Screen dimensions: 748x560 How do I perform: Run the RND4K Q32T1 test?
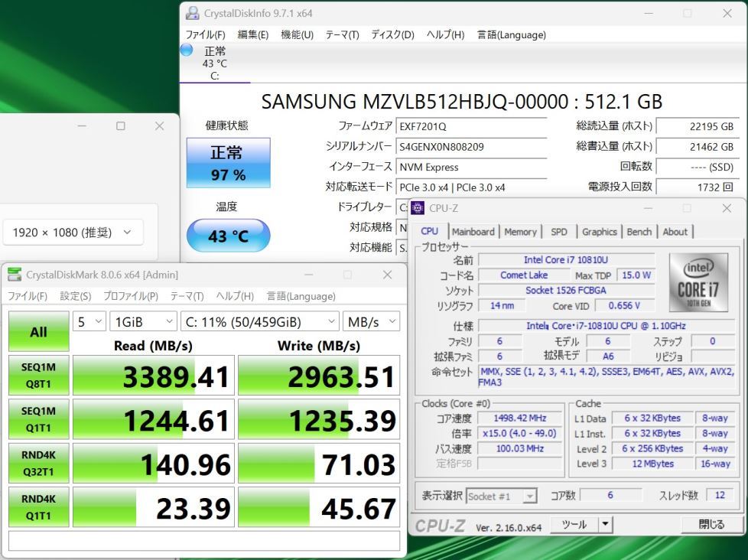(x=39, y=463)
